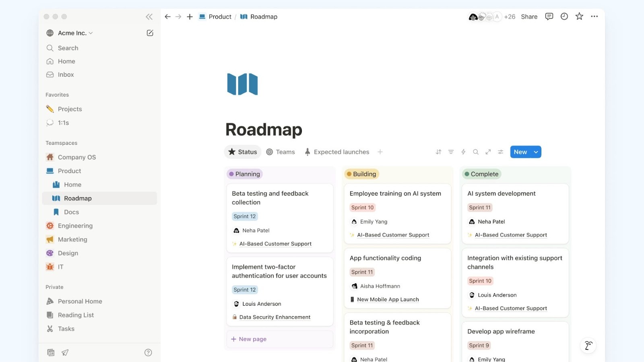View page history with the clock icon

point(564,16)
